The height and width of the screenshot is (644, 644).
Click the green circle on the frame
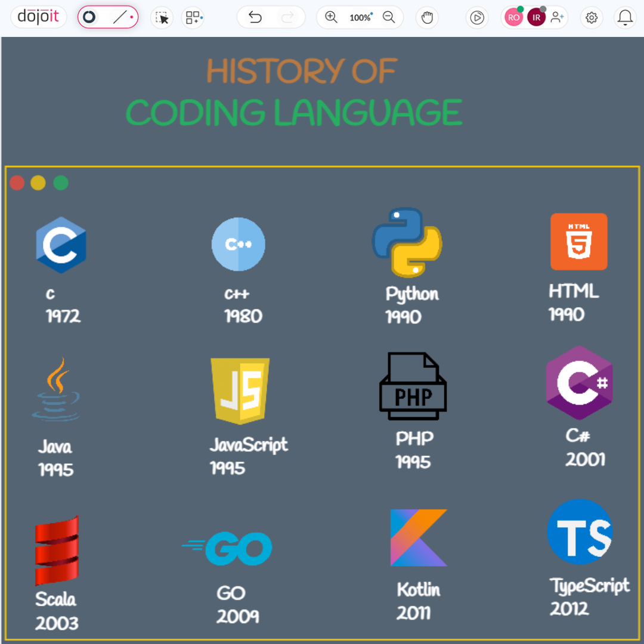[x=60, y=182]
